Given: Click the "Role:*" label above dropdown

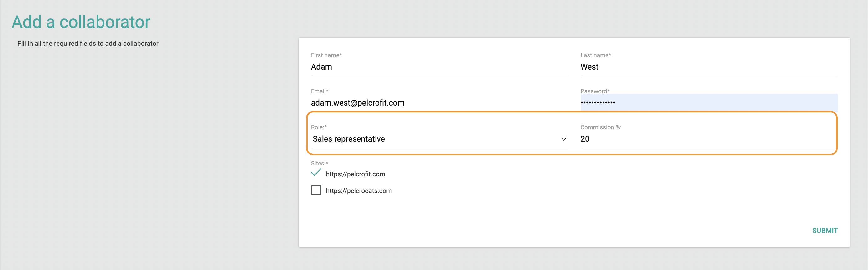Looking at the screenshot, I should pos(319,127).
